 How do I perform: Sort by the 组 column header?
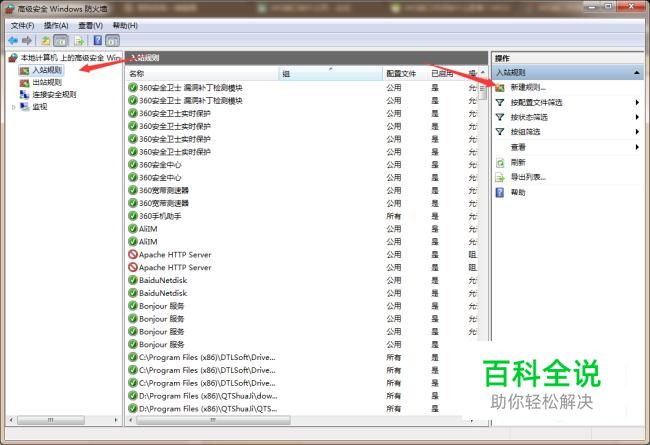click(x=331, y=73)
